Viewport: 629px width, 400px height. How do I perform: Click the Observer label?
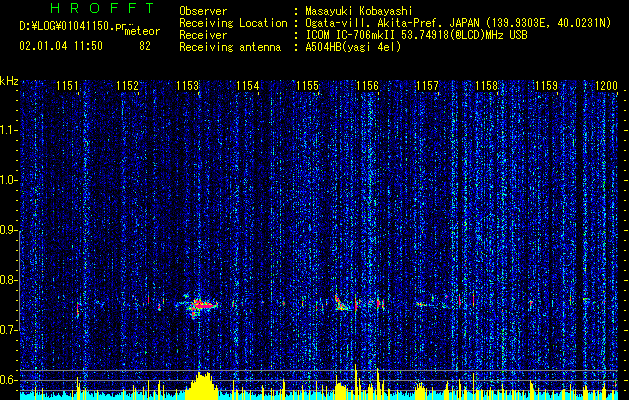point(203,11)
